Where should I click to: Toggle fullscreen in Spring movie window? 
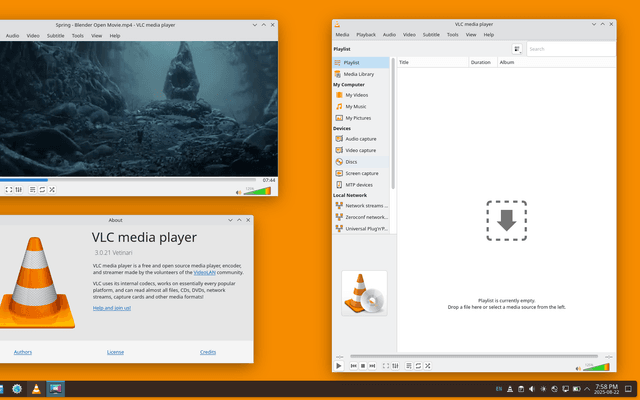(9, 189)
